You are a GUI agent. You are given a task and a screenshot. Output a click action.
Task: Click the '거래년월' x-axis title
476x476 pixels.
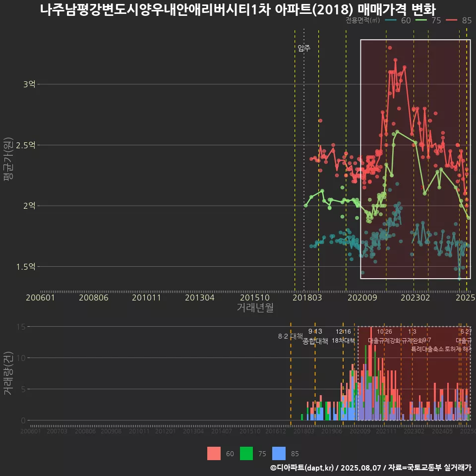pos(255,307)
